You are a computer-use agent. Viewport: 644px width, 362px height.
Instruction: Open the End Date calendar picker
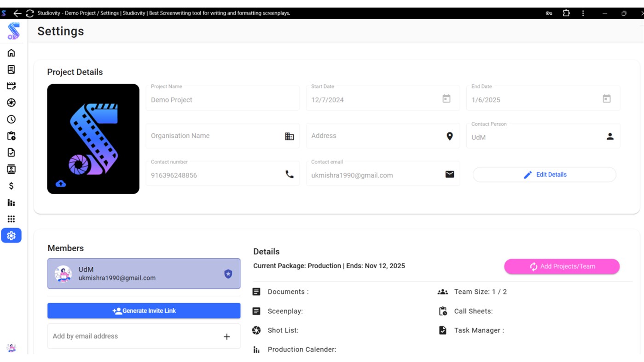tap(606, 98)
